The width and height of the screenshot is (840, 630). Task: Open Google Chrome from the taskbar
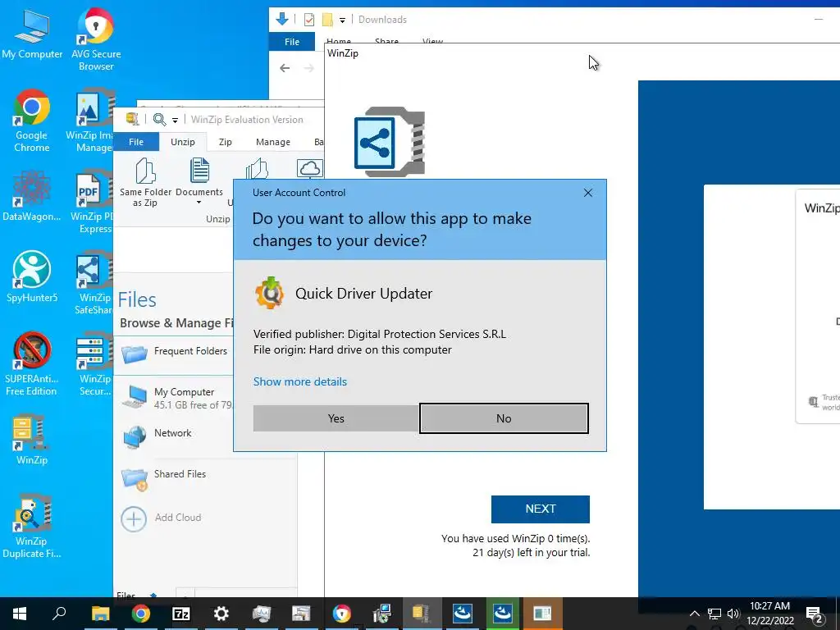point(140,614)
